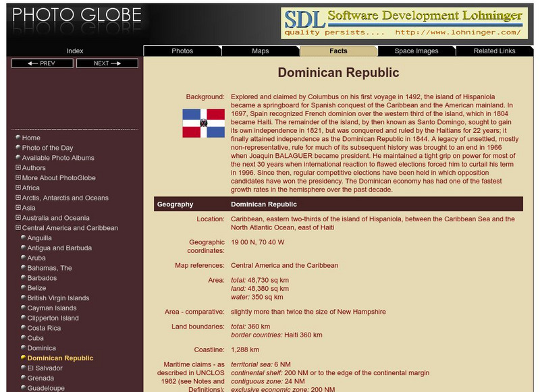Expand the Authors tree node
The image size is (540, 392).
coord(18,168)
